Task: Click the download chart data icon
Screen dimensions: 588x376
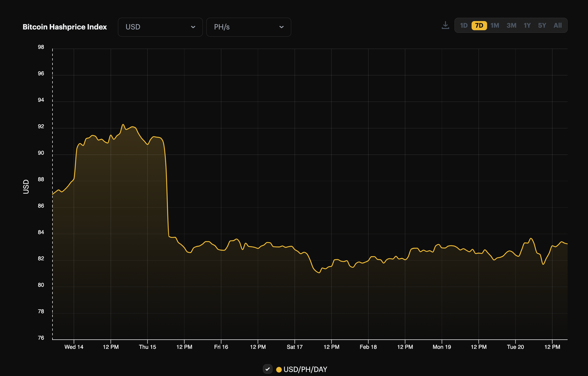Action: pos(445,25)
